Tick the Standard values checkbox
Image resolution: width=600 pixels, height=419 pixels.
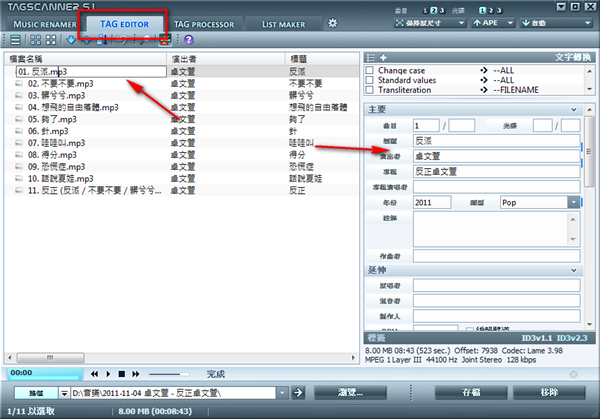(370, 81)
